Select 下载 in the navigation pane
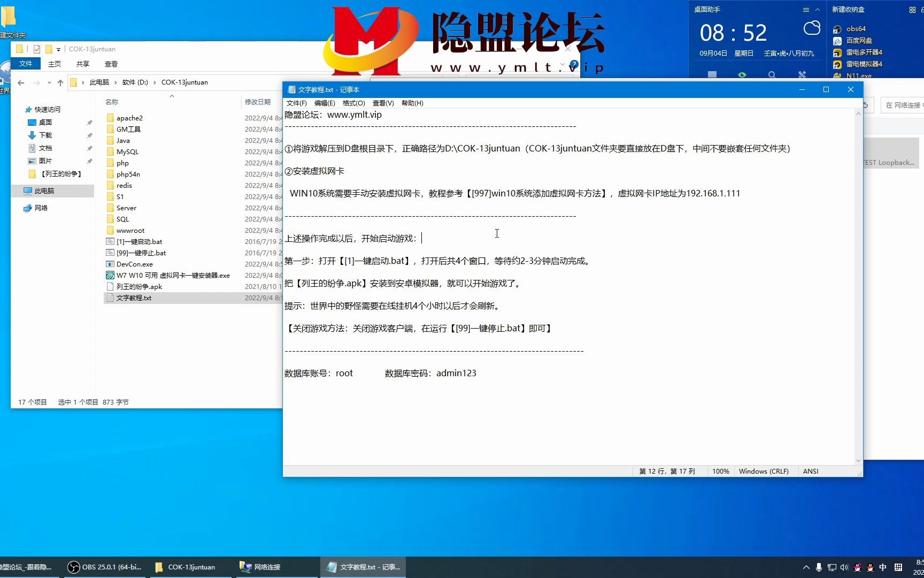 pos(45,135)
